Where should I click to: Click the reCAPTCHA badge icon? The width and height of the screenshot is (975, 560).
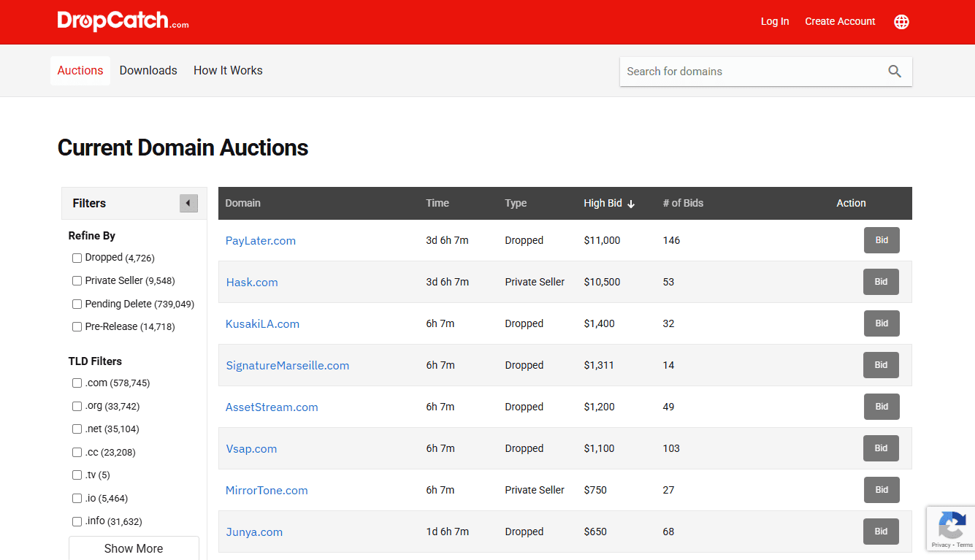pyautogui.click(x=952, y=524)
